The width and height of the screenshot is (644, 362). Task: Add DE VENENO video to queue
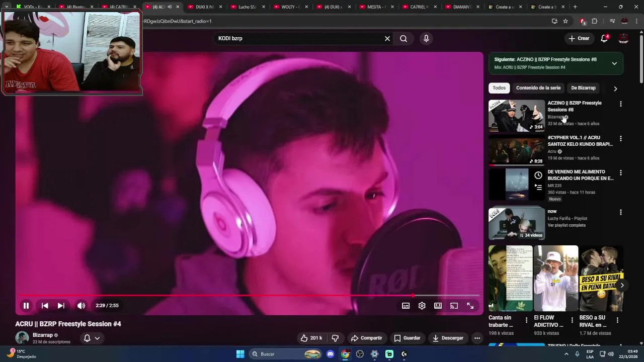pyautogui.click(x=538, y=188)
